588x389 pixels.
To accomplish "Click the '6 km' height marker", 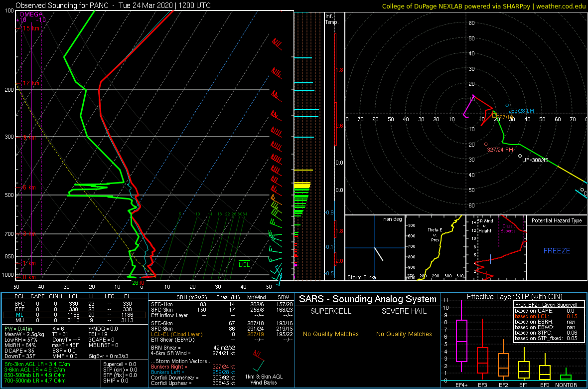I will (29, 188).
